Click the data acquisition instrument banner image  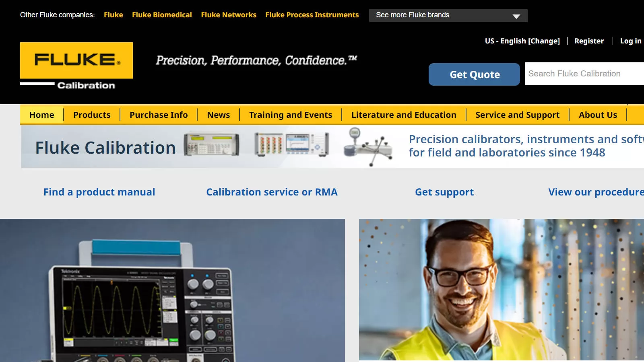click(292, 144)
